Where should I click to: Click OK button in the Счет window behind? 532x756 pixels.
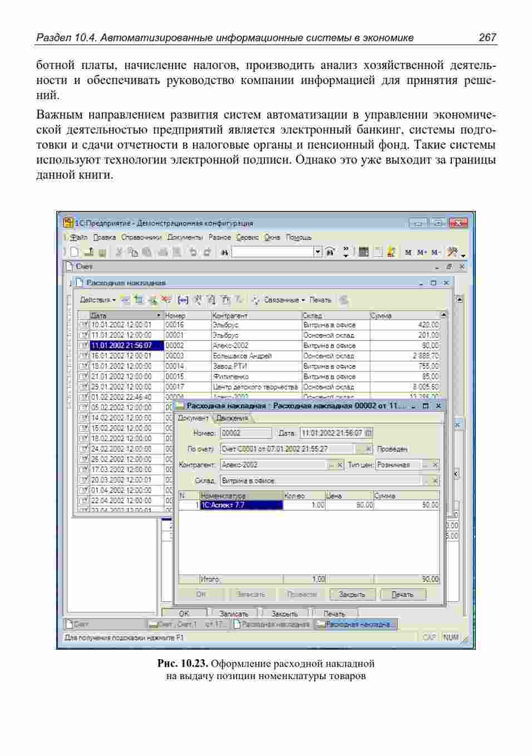(x=184, y=613)
